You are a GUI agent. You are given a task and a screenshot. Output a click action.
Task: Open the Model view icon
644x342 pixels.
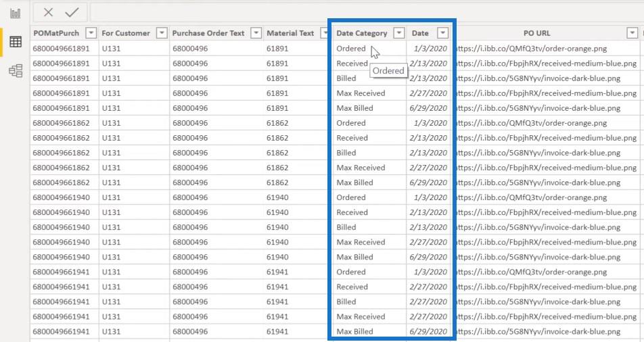(15, 71)
